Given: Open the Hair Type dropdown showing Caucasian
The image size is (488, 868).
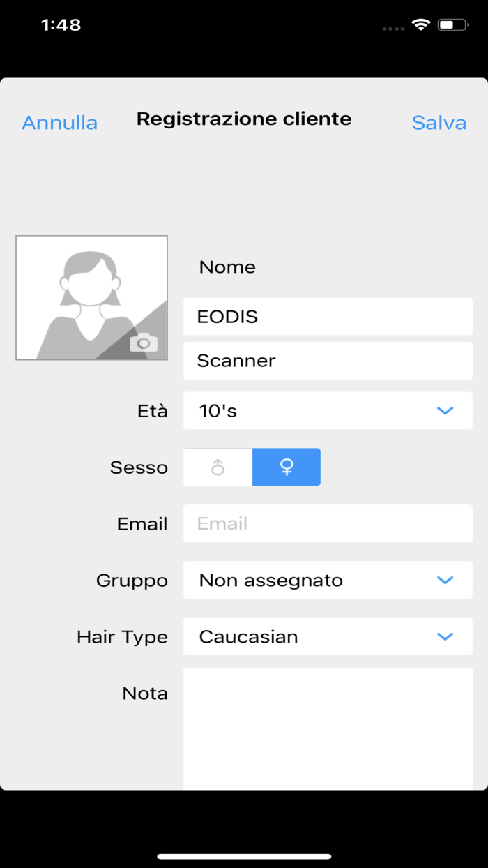Looking at the screenshot, I should [328, 636].
